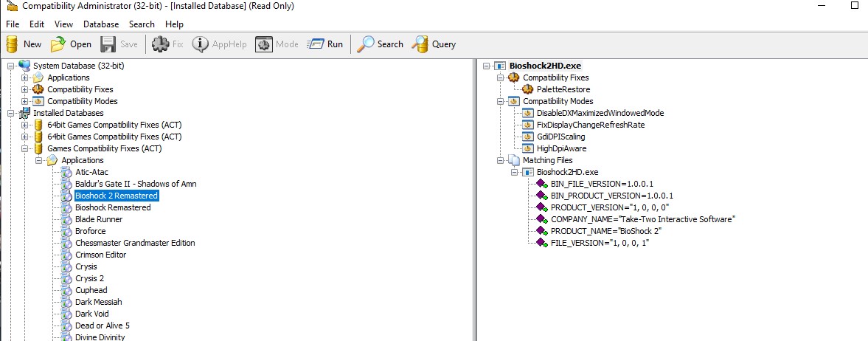The width and height of the screenshot is (868, 341).
Task: Open the Database menu
Action: pyautogui.click(x=101, y=24)
